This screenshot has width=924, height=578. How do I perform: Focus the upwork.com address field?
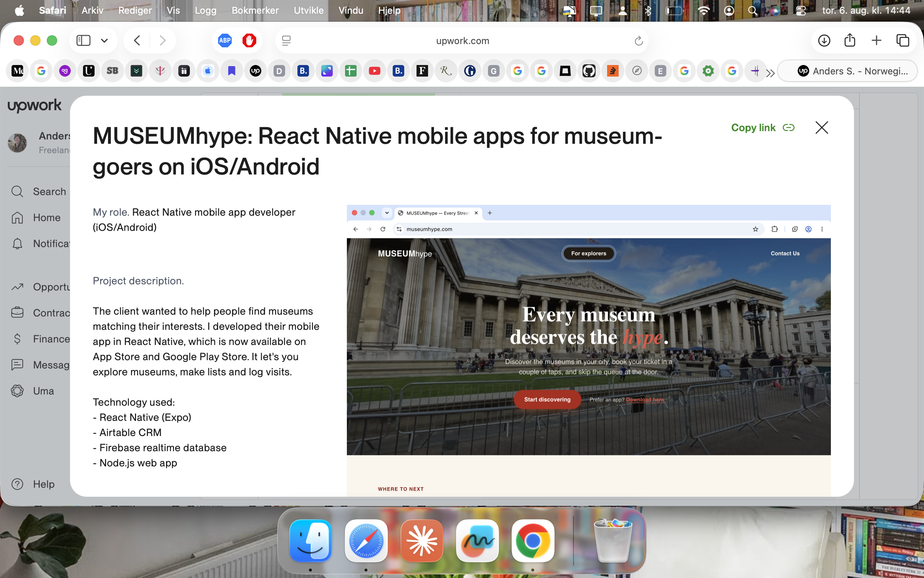tap(462, 40)
